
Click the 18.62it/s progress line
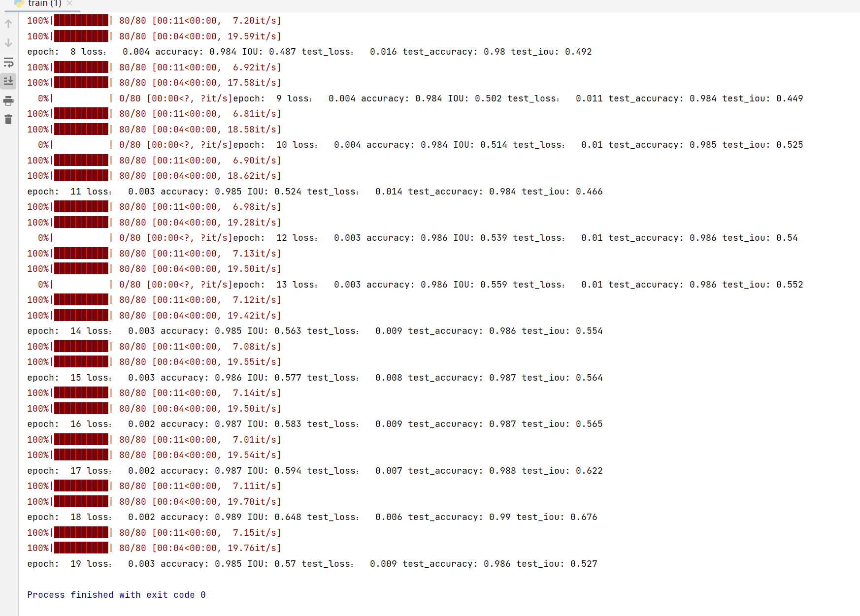pos(154,176)
